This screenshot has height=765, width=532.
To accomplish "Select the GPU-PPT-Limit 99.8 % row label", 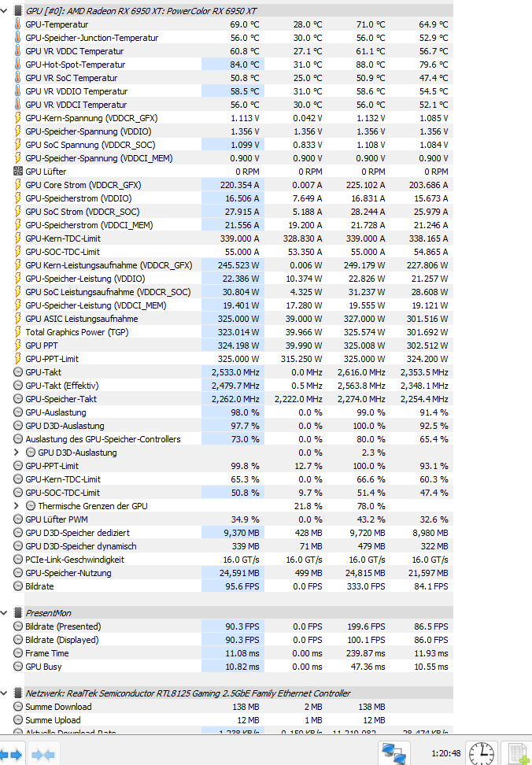I will (52, 466).
